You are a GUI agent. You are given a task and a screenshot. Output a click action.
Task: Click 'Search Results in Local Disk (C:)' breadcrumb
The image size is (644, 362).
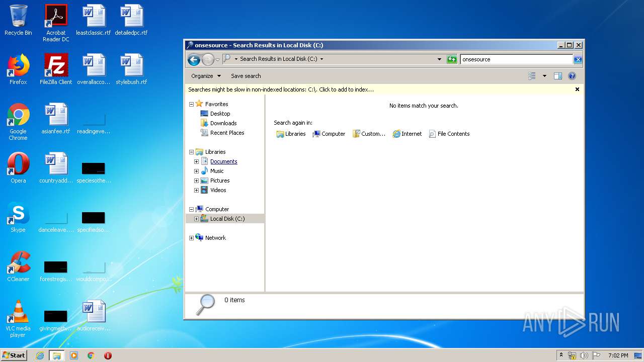pyautogui.click(x=278, y=59)
